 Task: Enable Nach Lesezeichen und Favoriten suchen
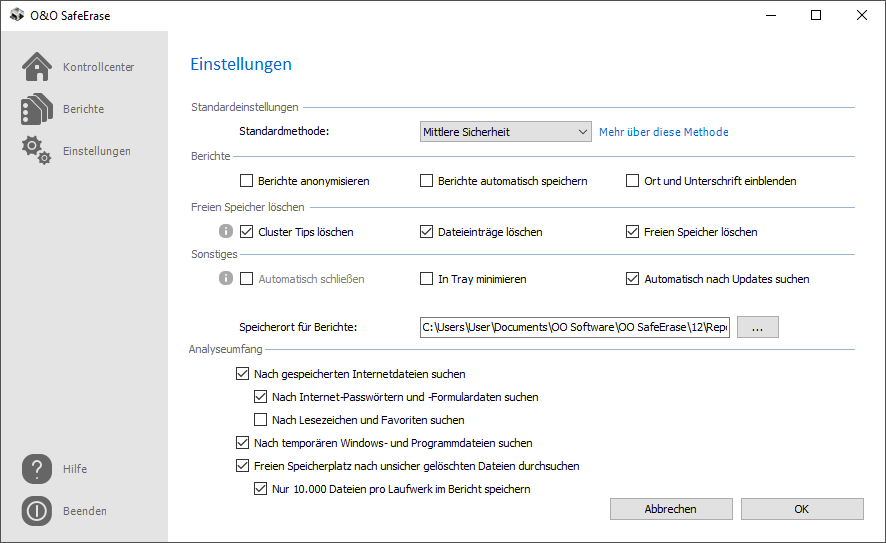click(261, 420)
